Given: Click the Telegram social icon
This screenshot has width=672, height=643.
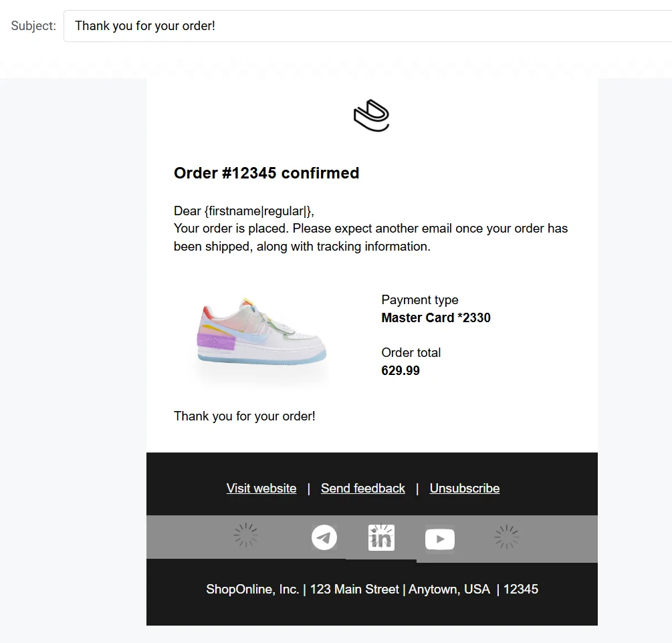Looking at the screenshot, I should click(x=324, y=537).
